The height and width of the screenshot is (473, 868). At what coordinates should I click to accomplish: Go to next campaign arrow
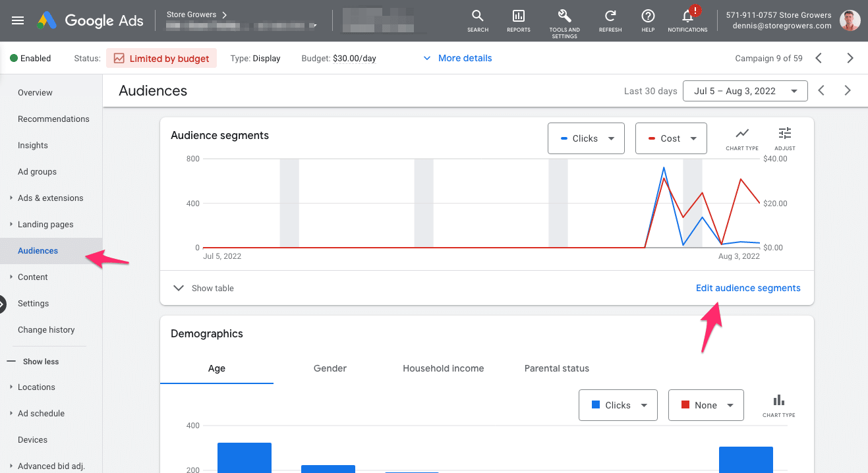click(x=850, y=58)
